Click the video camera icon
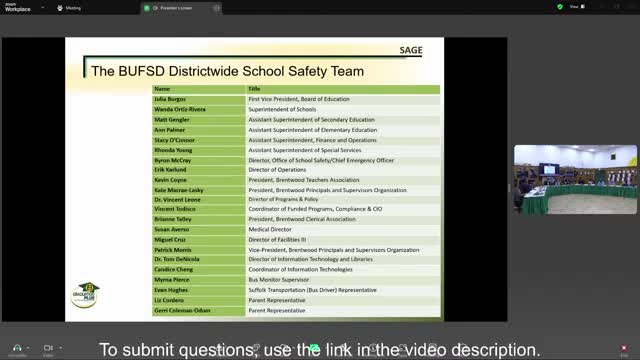This screenshot has height=360, width=640. (48, 348)
